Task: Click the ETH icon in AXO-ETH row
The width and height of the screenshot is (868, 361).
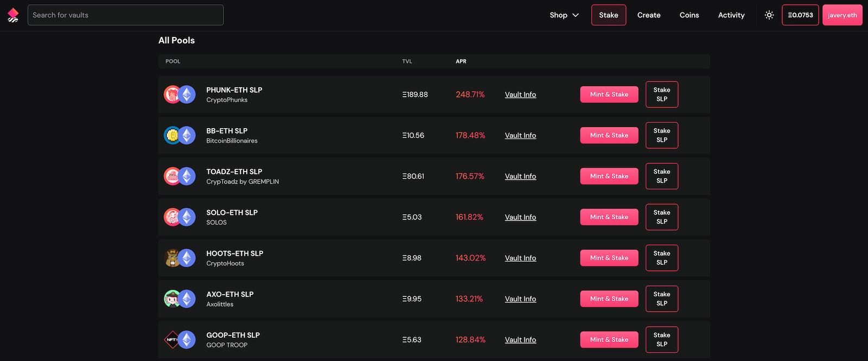Action: tap(187, 299)
